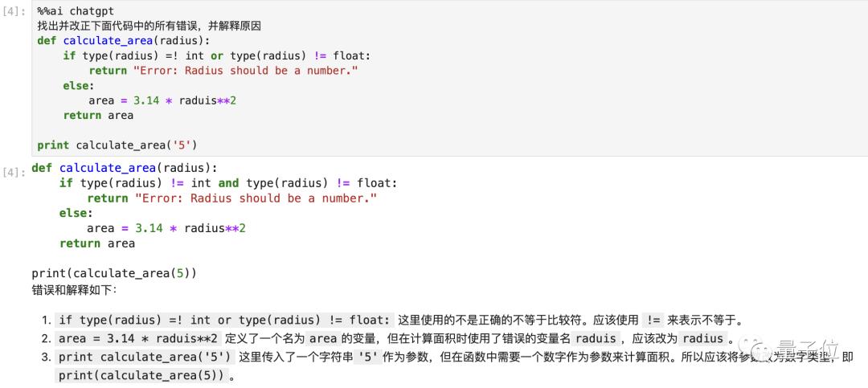Click the else: keyword in the input cell
The height and width of the screenshot is (388, 868).
pyautogui.click(x=79, y=86)
